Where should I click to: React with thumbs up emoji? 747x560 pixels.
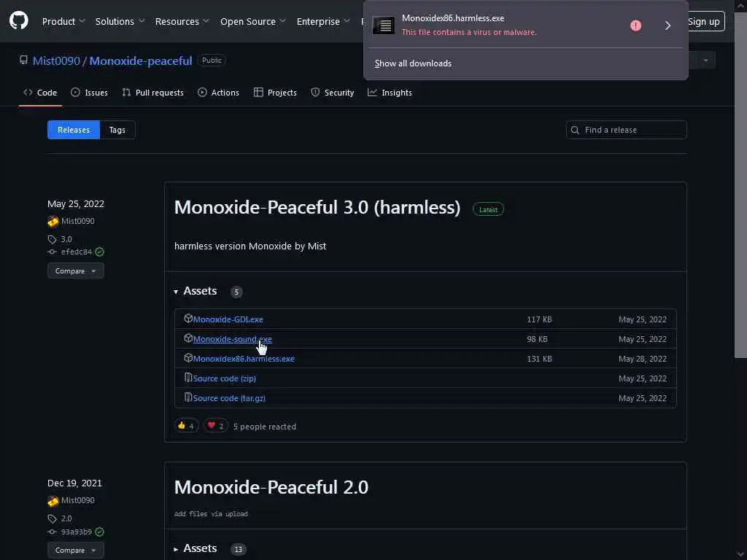186,426
